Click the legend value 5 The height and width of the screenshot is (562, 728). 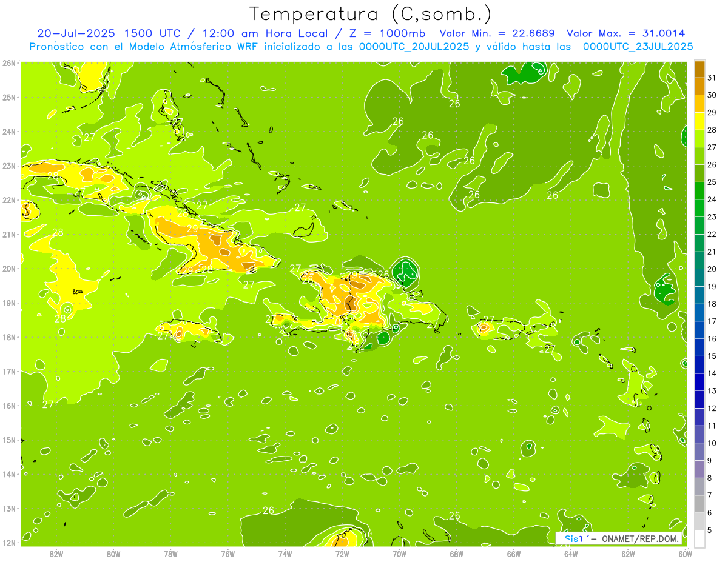pyautogui.click(x=710, y=530)
